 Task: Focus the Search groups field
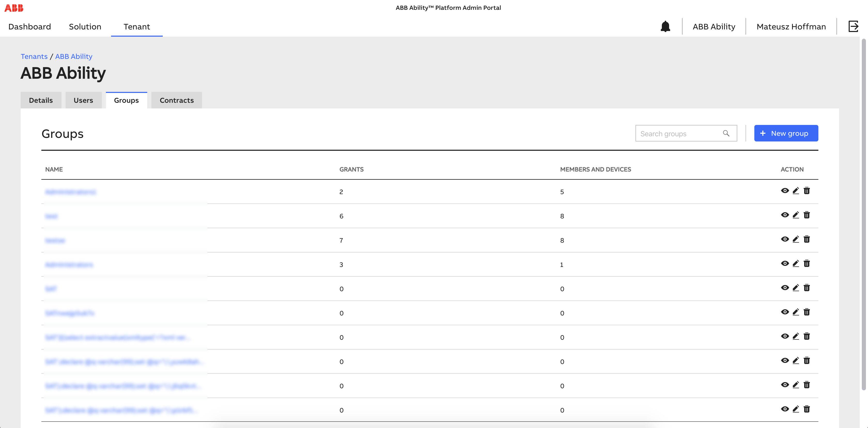[x=686, y=133]
